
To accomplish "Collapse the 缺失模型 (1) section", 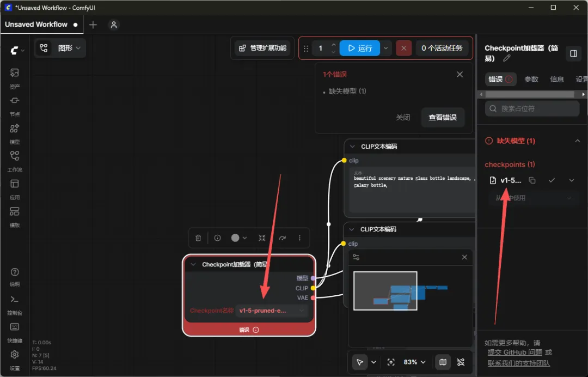I will coord(578,141).
